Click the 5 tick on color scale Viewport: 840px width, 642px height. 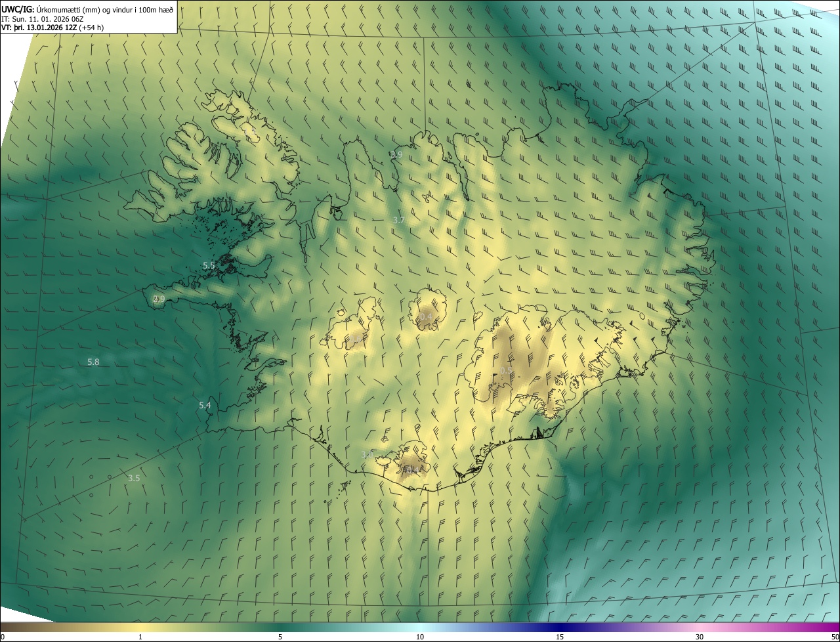[280, 637]
